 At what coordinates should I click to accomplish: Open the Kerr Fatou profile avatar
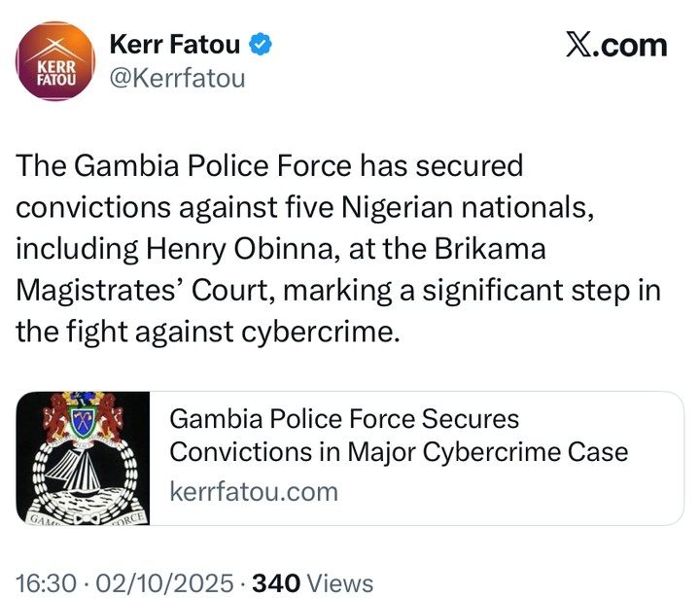click(x=54, y=59)
